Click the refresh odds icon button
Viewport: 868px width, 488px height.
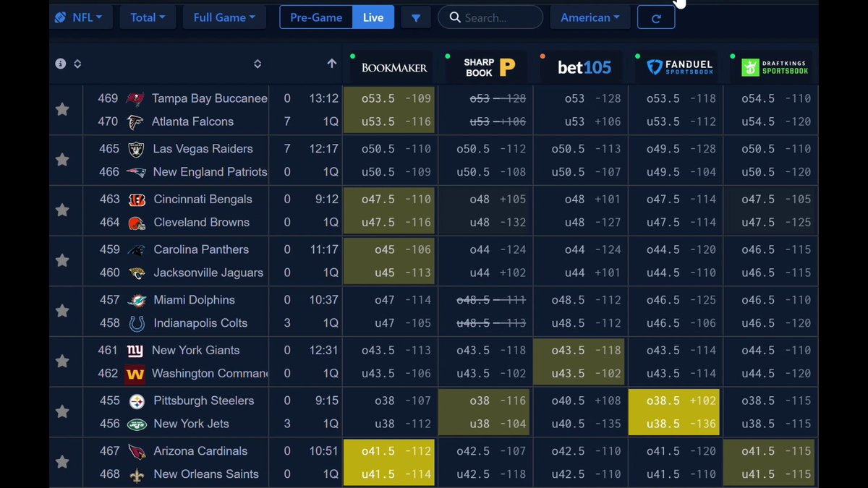tap(656, 18)
